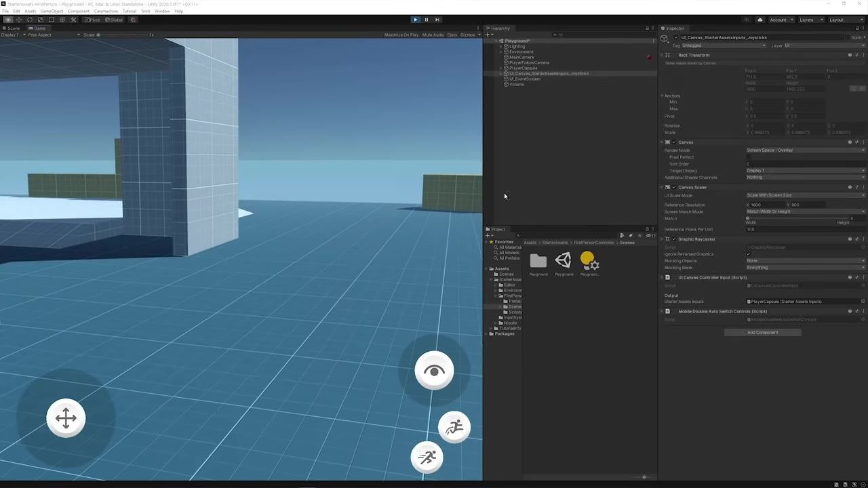Image resolution: width=868 pixels, height=488 pixels.
Task: Toggle the Canvas Scaler enabled checkbox
Action: click(674, 187)
